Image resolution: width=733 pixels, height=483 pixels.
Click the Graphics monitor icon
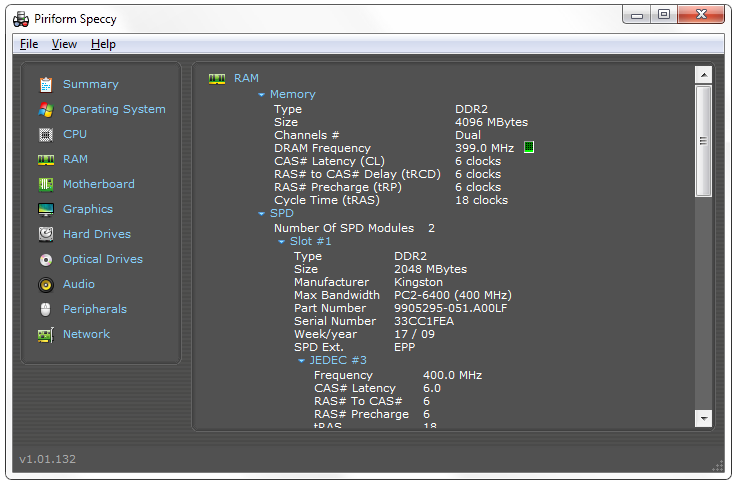(46, 209)
